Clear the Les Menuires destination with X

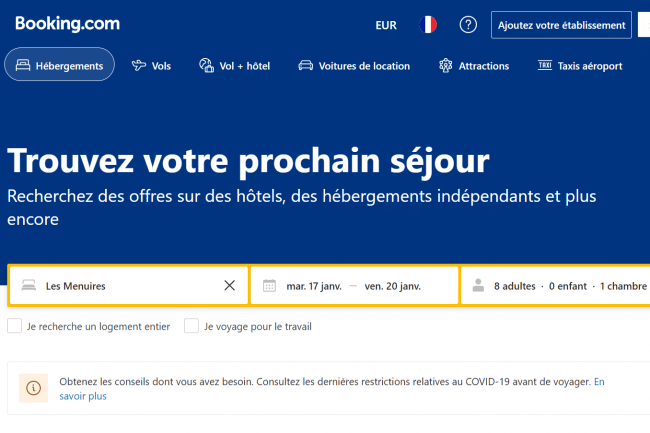(x=230, y=285)
